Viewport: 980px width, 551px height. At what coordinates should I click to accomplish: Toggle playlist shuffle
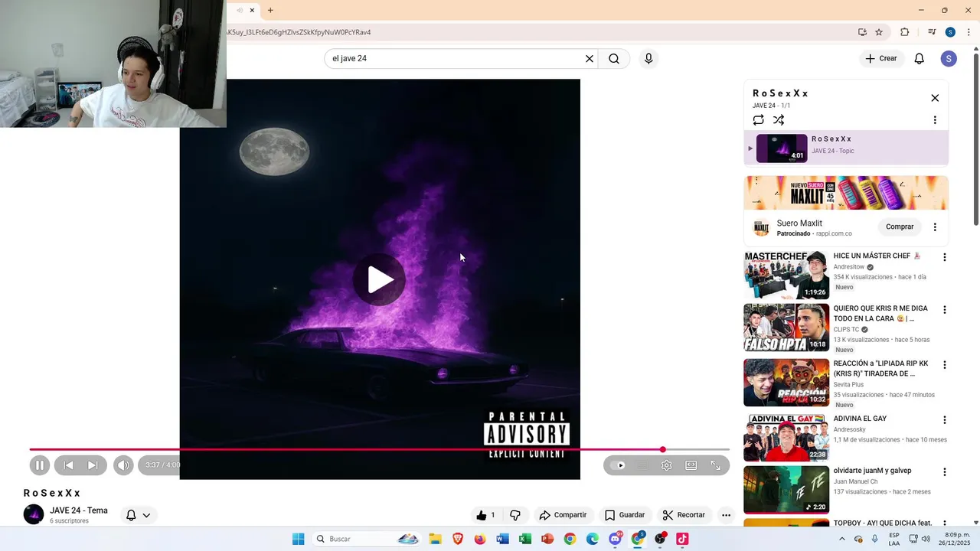tap(779, 120)
